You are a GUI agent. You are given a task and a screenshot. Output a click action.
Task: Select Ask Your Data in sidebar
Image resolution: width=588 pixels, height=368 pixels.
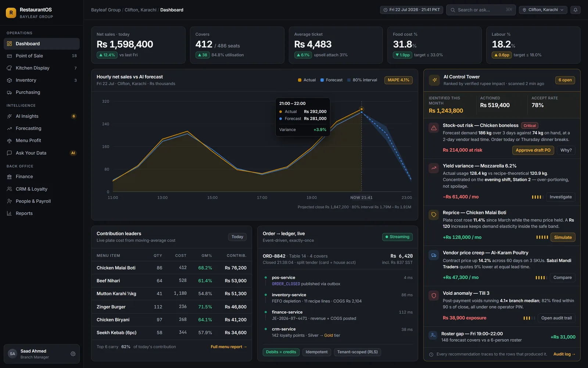pos(42,153)
